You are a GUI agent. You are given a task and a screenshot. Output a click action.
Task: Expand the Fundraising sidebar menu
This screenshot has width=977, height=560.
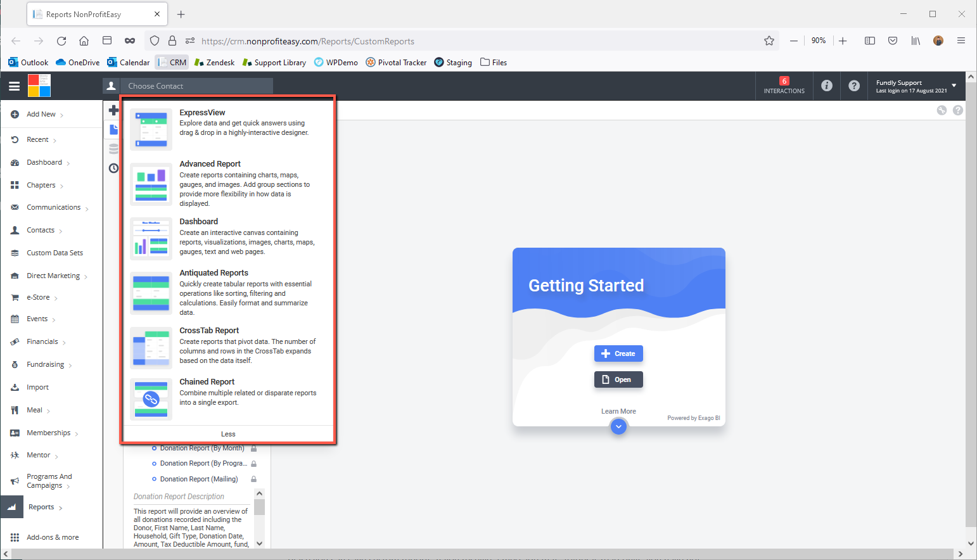click(x=45, y=365)
